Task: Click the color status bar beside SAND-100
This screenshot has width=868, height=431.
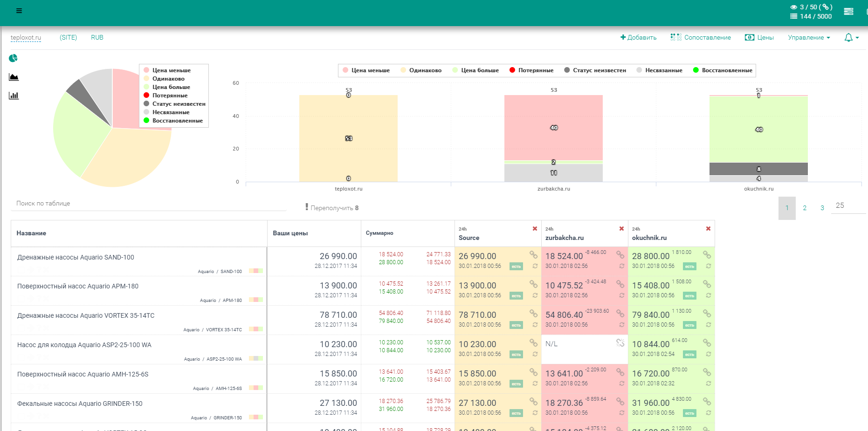Action: [x=255, y=271]
